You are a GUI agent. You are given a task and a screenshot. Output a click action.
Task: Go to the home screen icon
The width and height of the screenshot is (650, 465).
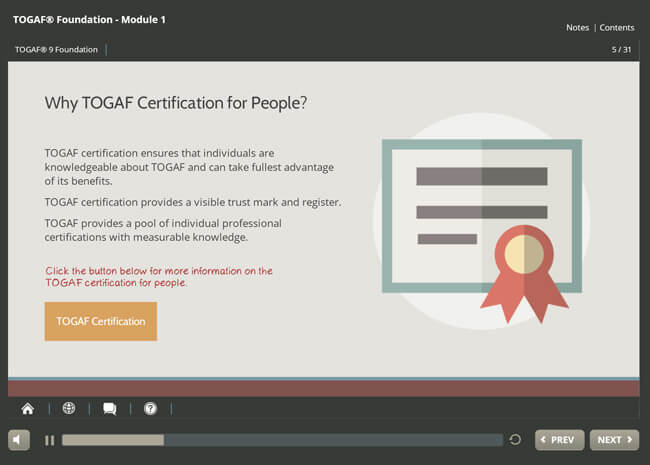coord(28,409)
